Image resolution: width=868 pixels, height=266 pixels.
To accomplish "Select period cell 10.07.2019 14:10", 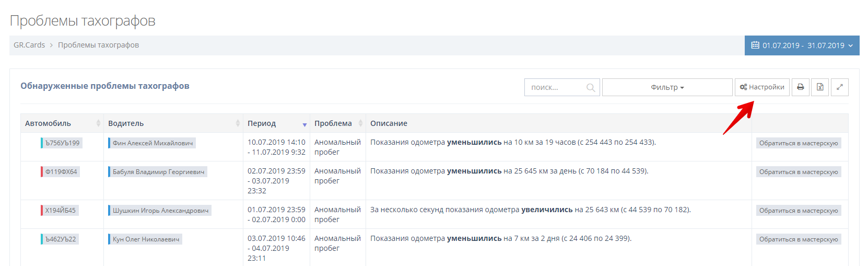I will (276, 147).
